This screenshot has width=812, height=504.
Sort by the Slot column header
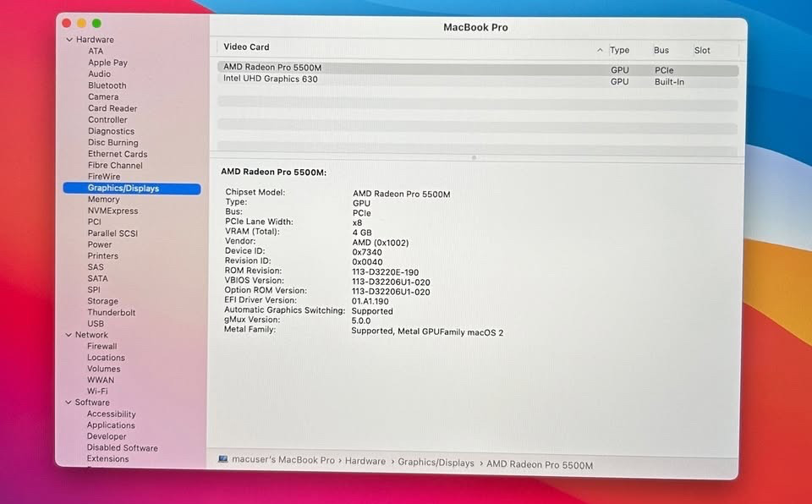(702, 50)
